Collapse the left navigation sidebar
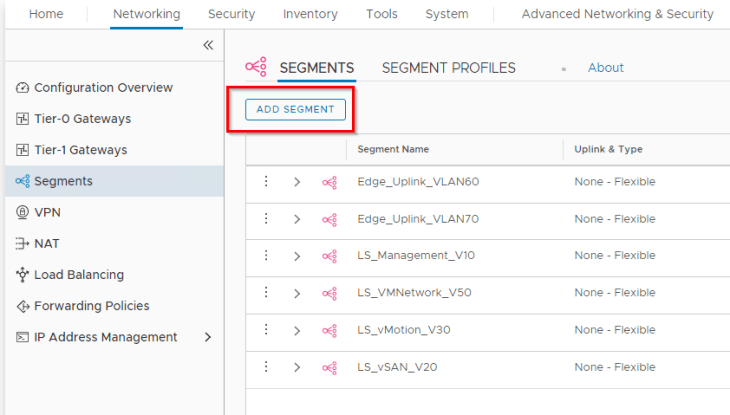730x415 pixels. [208, 45]
